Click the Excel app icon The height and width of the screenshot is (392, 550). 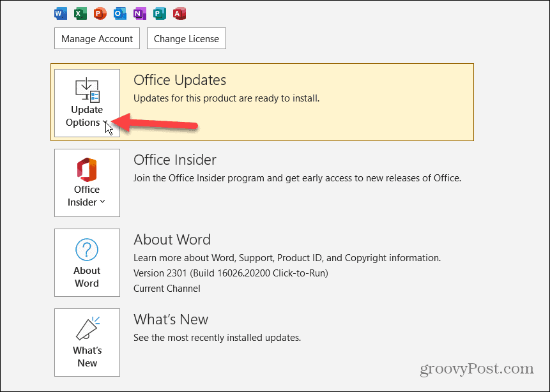(80, 13)
